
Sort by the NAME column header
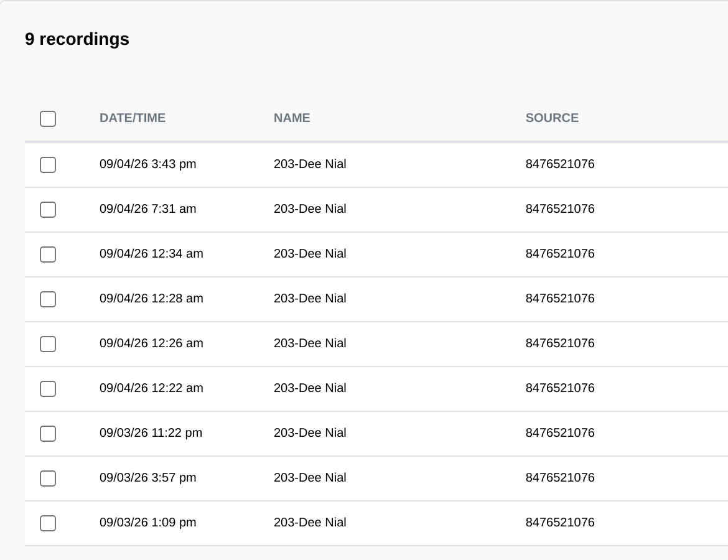[292, 118]
